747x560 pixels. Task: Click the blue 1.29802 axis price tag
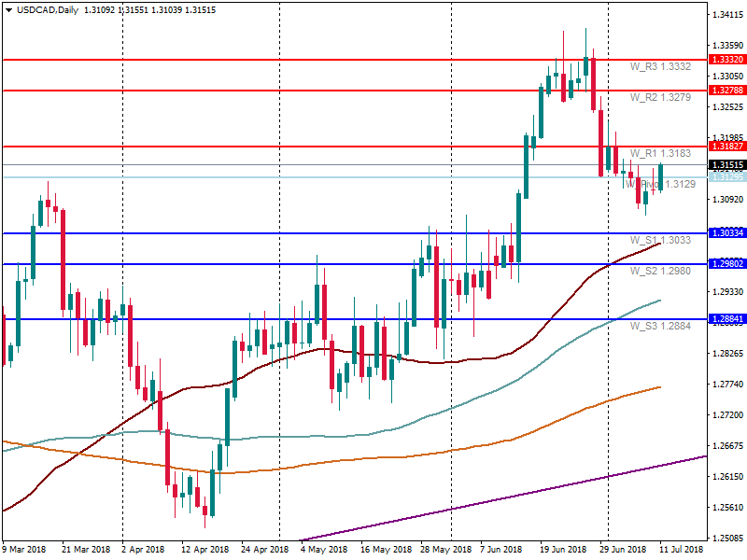pyautogui.click(x=726, y=264)
